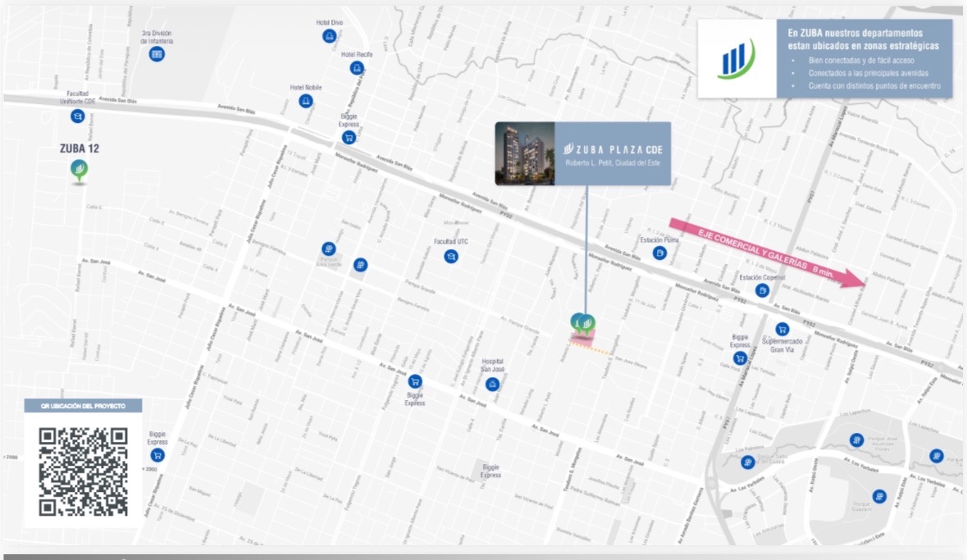Click the Supermercado Gran Vía cart icon
This screenshot has height=560, width=967.
782,330
